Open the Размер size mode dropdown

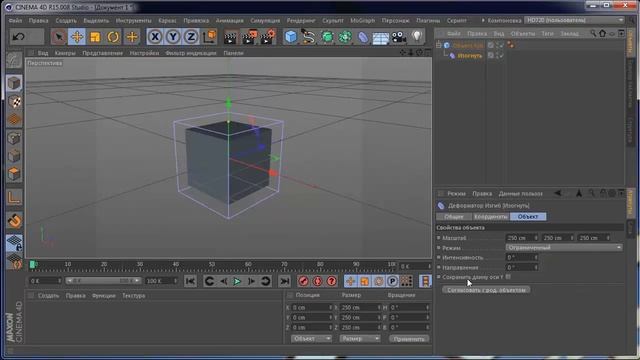(360, 339)
